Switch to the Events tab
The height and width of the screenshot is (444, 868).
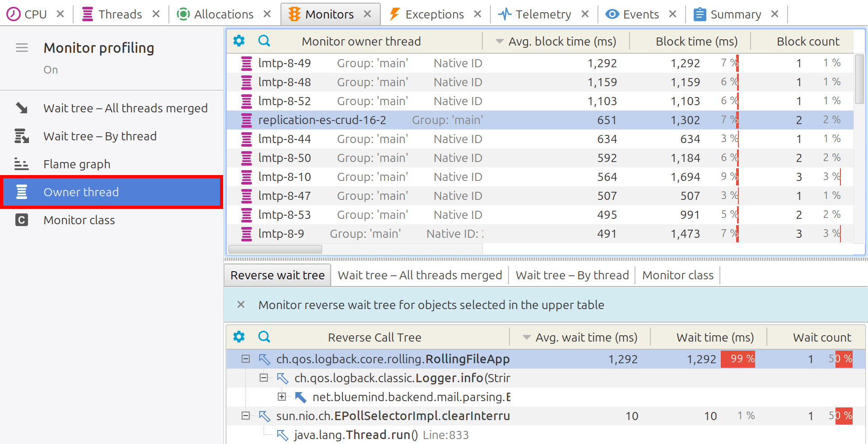point(632,14)
